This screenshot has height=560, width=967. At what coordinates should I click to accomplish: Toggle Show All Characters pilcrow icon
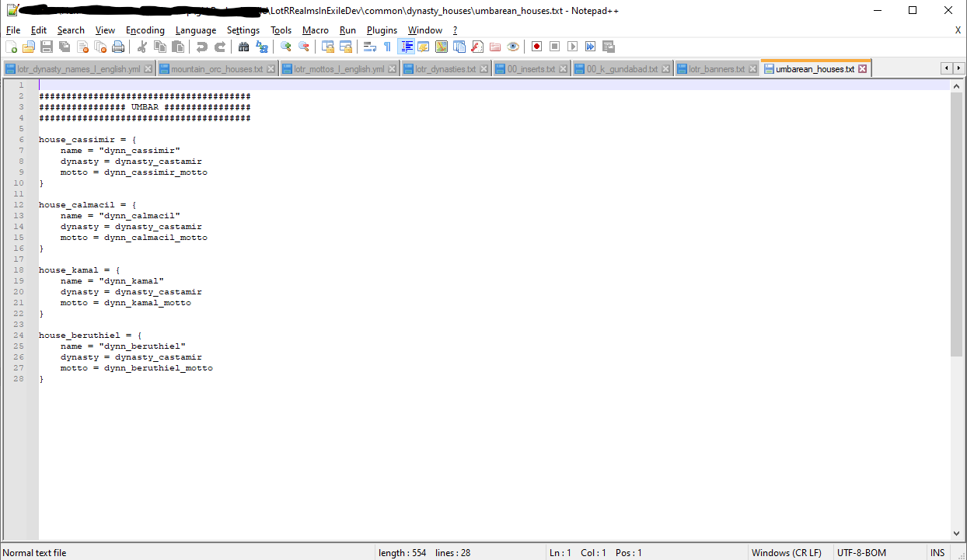point(388,47)
